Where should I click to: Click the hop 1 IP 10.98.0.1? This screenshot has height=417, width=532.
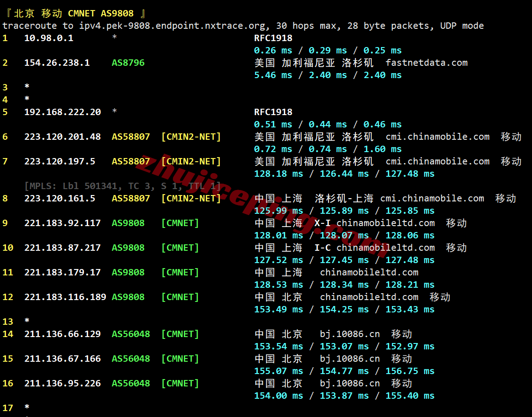tap(49, 38)
